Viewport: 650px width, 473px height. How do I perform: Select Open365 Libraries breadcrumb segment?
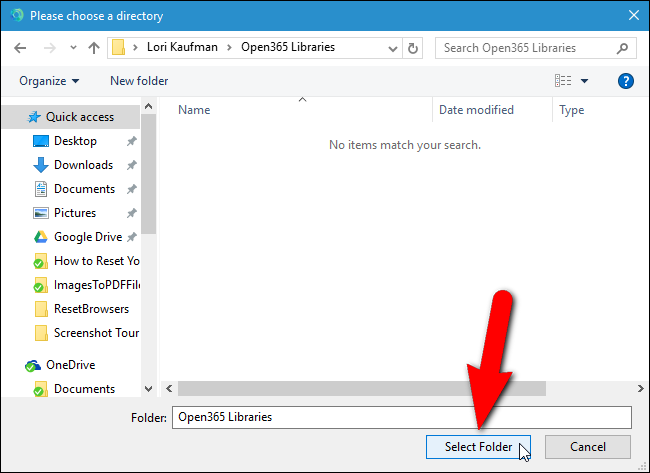click(x=288, y=47)
